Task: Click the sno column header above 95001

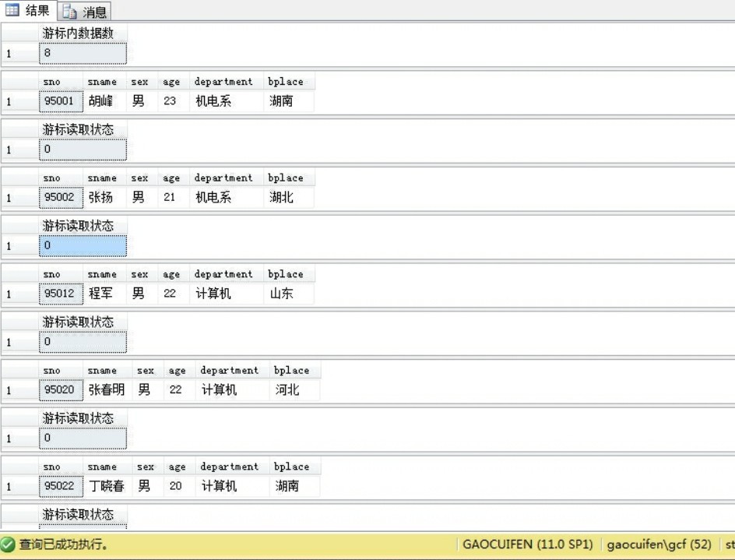Action: (61, 82)
